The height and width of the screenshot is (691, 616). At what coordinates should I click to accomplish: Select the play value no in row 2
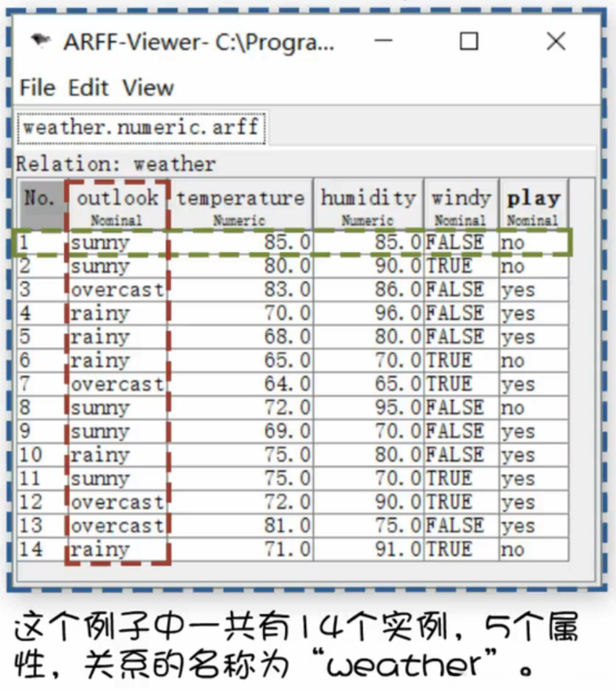520,266
